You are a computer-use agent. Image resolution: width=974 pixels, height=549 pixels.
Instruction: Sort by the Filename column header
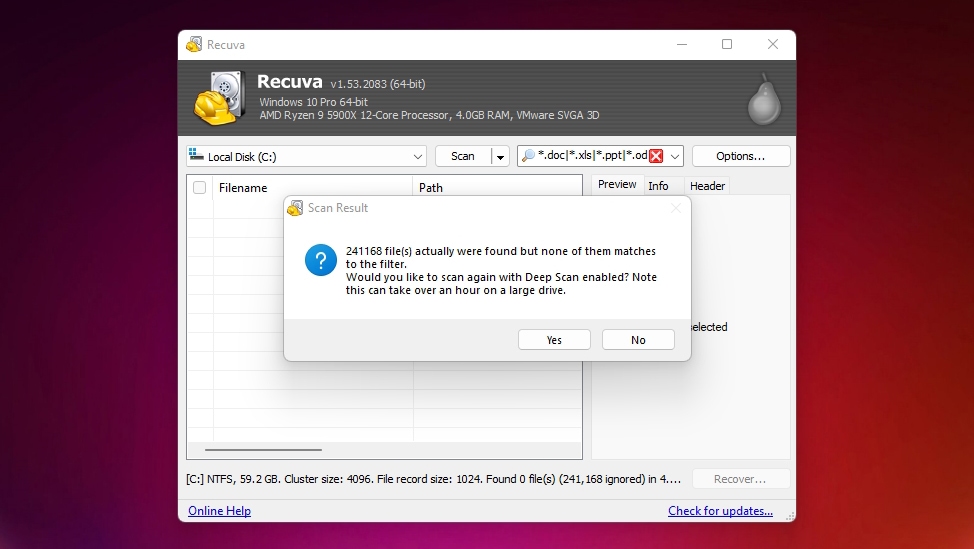(312, 188)
